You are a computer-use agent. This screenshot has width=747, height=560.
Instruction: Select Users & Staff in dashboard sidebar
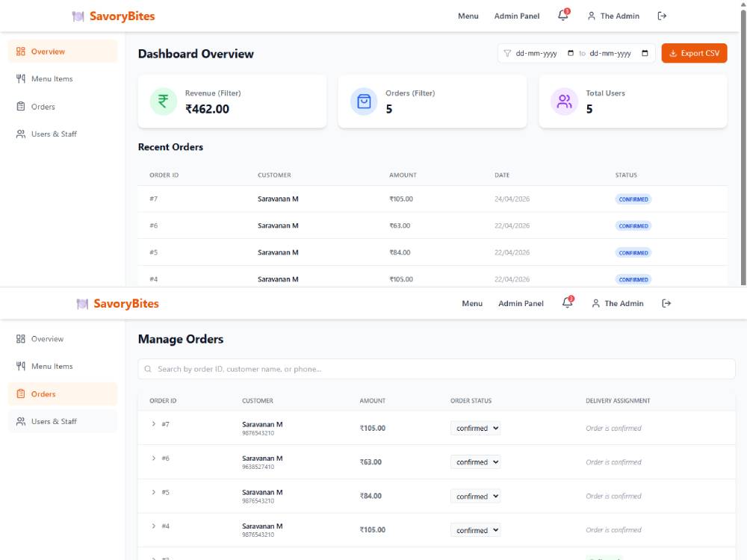tap(63, 134)
